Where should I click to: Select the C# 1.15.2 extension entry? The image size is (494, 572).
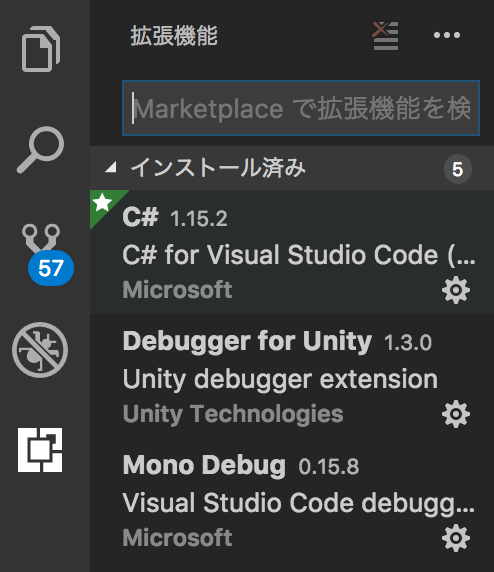[292, 252]
